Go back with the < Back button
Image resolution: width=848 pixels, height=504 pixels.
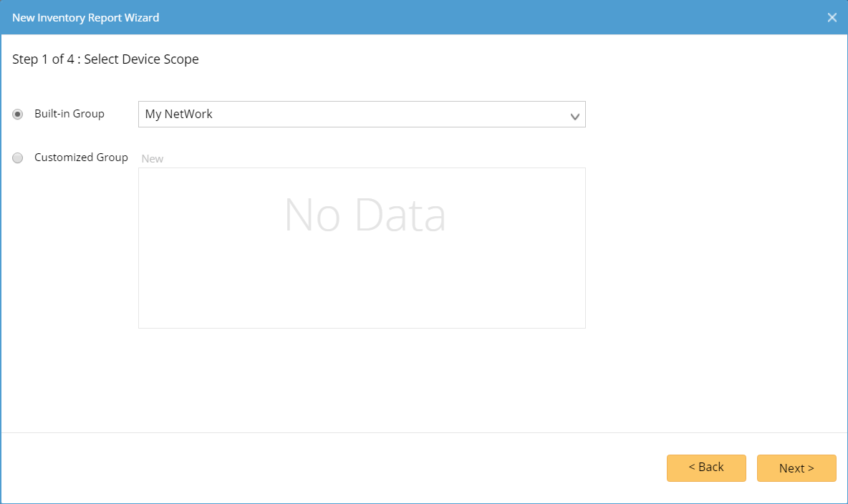[706, 467]
